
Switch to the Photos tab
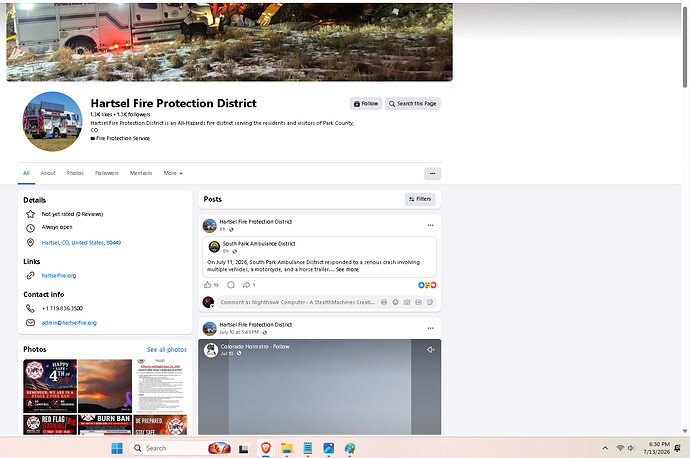(75, 173)
